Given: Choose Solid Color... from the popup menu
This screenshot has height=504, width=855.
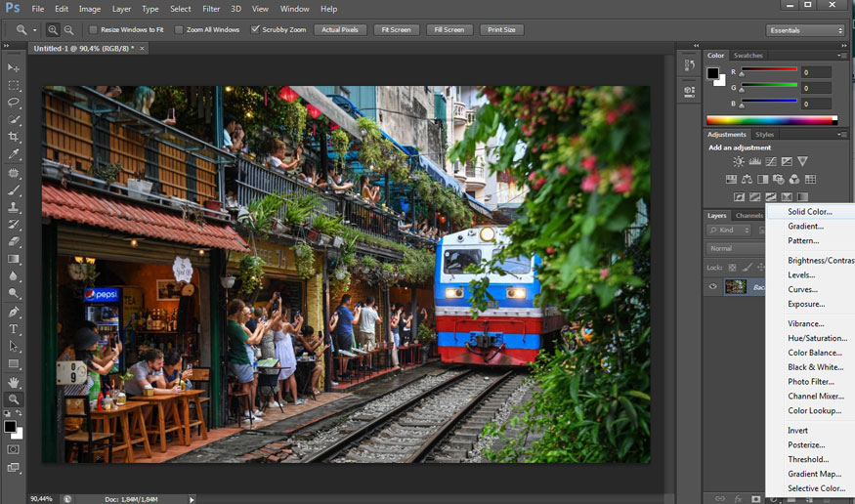Looking at the screenshot, I should pyautogui.click(x=809, y=211).
